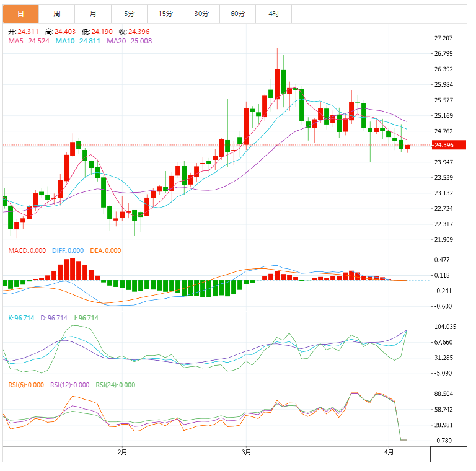The height and width of the screenshot is (471, 476).
Task: Choose the 60分 timeframe tab
Action: pyautogui.click(x=237, y=14)
